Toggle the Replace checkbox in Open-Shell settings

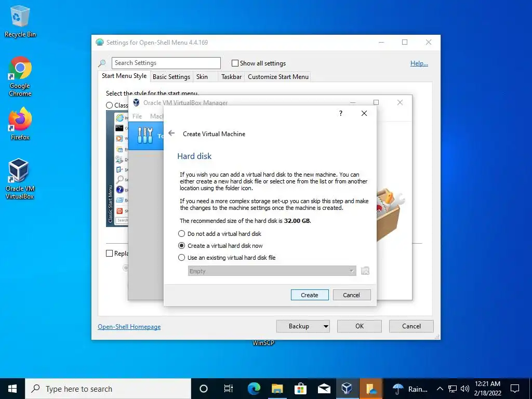point(109,254)
